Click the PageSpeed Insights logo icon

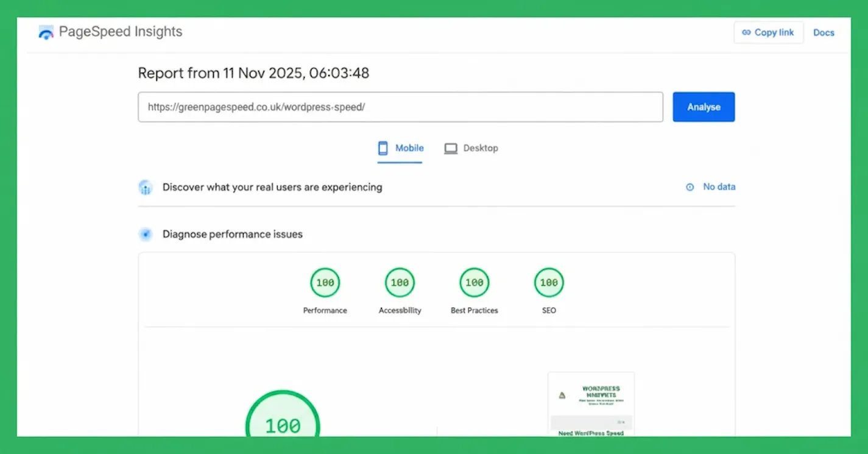click(46, 33)
